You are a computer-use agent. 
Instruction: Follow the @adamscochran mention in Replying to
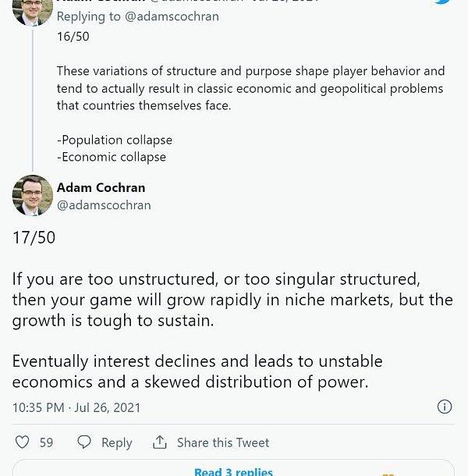point(176,16)
